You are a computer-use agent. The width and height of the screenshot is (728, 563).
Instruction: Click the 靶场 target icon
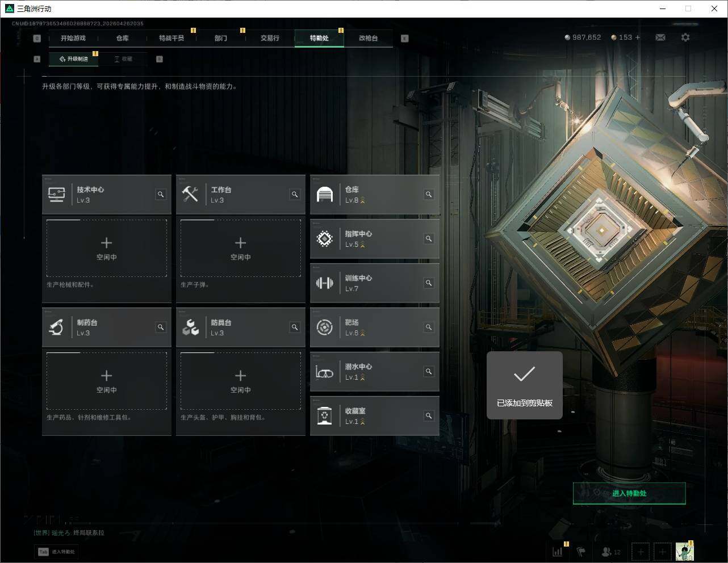pos(324,327)
